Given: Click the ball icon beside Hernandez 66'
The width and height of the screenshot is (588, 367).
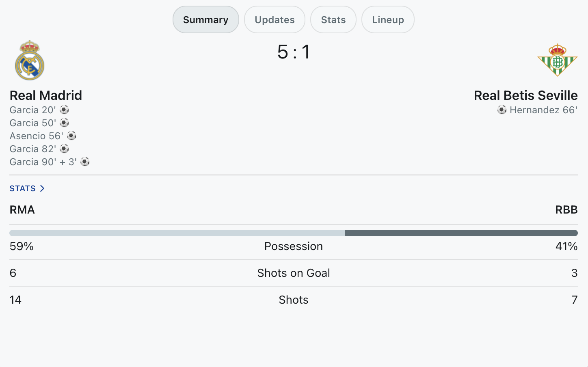Looking at the screenshot, I should click(502, 110).
